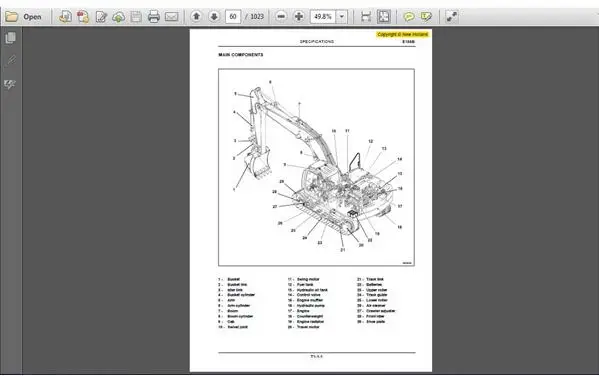
Task: Print the document using the printer icon
Action: click(154, 17)
